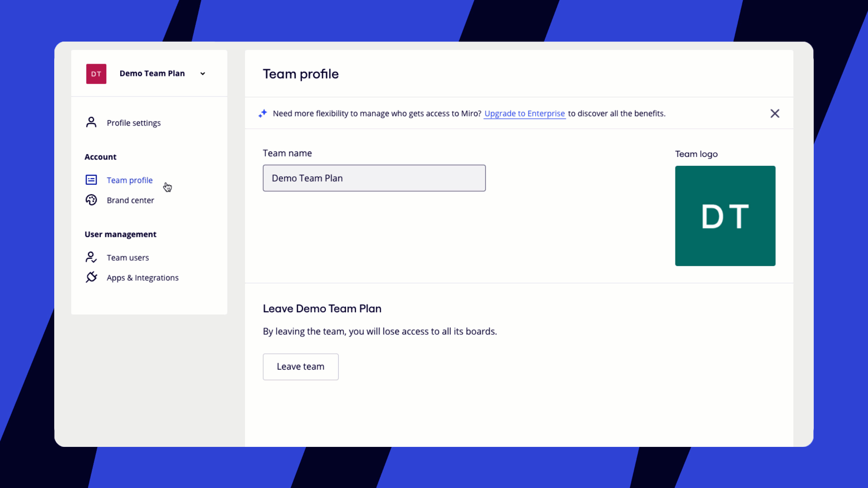
Task: Select Team profile in sidebar
Action: point(130,180)
